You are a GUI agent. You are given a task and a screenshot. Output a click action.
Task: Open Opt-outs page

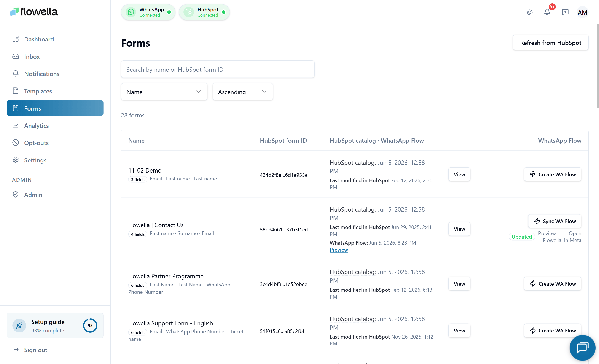pyautogui.click(x=55, y=142)
